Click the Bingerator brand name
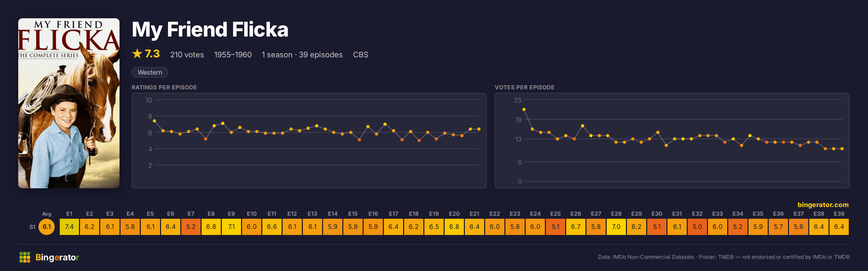 pyautogui.click(x=57, y=257)
